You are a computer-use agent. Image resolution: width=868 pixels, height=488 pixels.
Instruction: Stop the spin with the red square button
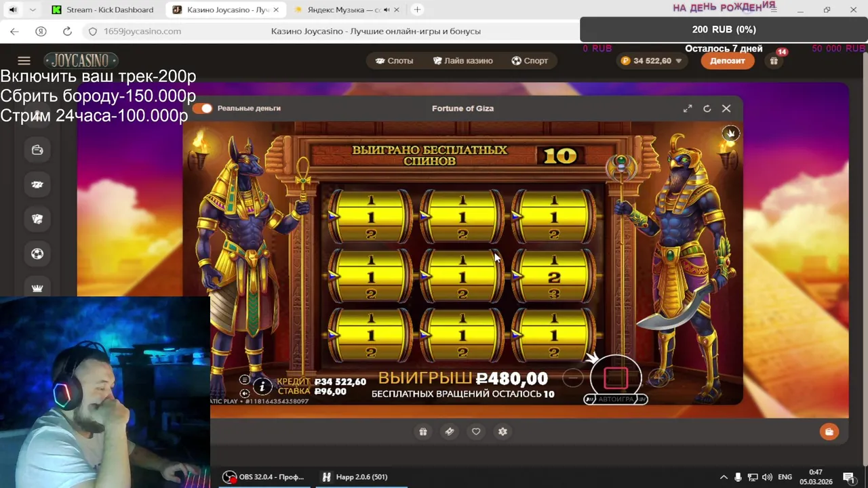click(616, 378)
